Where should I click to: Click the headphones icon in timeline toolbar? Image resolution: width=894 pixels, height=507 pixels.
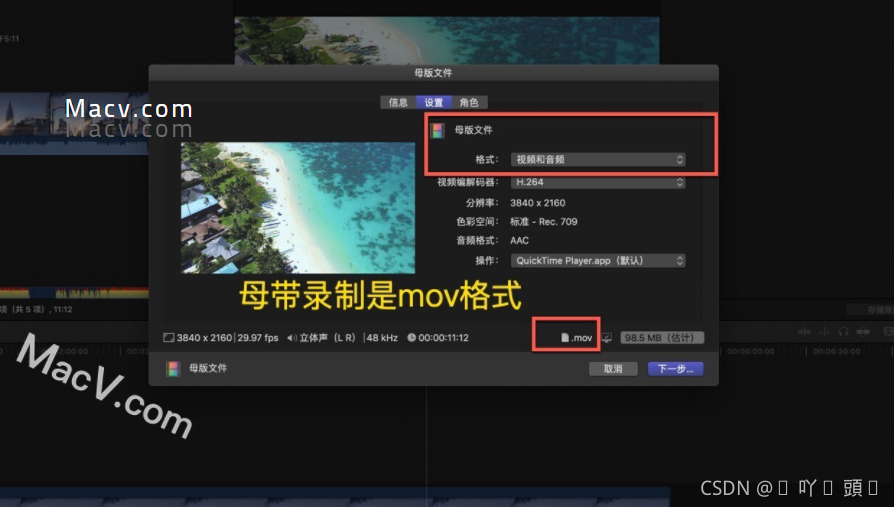pos(843,331)
